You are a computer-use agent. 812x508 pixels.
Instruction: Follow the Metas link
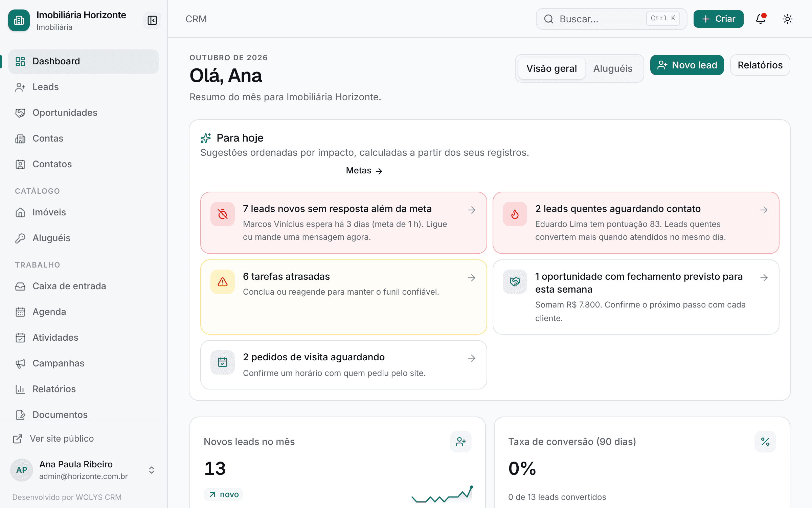click(364, 171)
